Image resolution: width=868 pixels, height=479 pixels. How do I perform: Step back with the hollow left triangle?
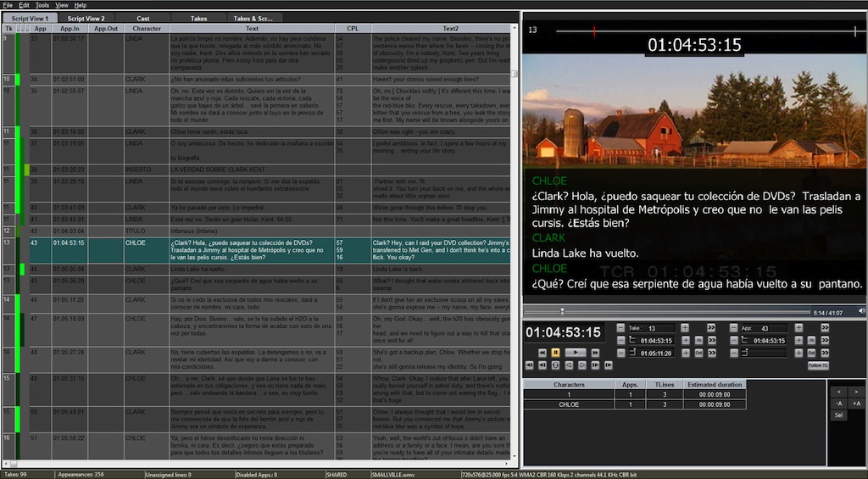click(569, 365)
